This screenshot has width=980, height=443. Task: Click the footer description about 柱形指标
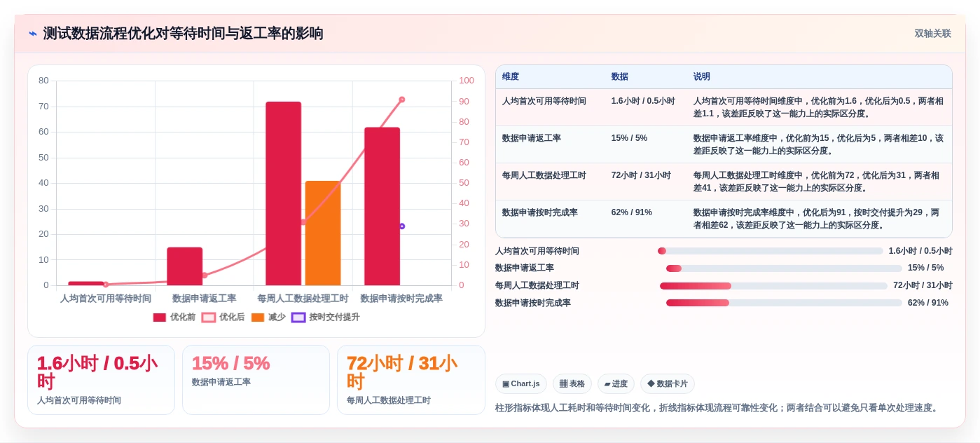[x=717, y=408]
